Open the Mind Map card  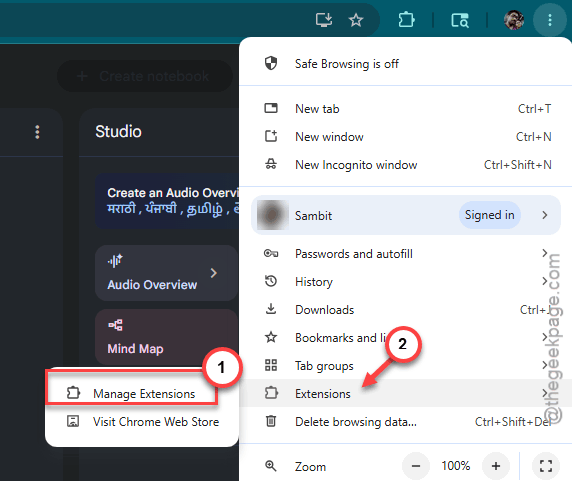(166, 337)
